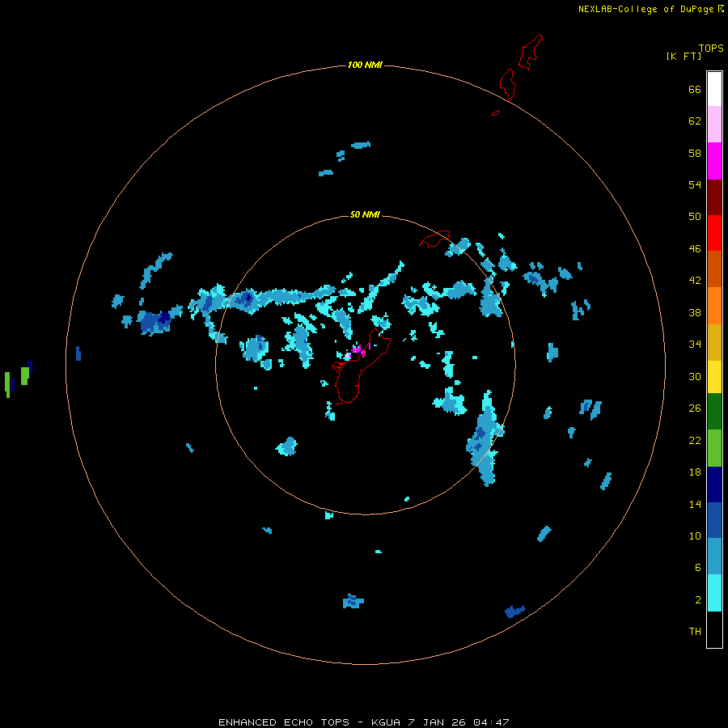Click the '34' legend value

(695, 345)
